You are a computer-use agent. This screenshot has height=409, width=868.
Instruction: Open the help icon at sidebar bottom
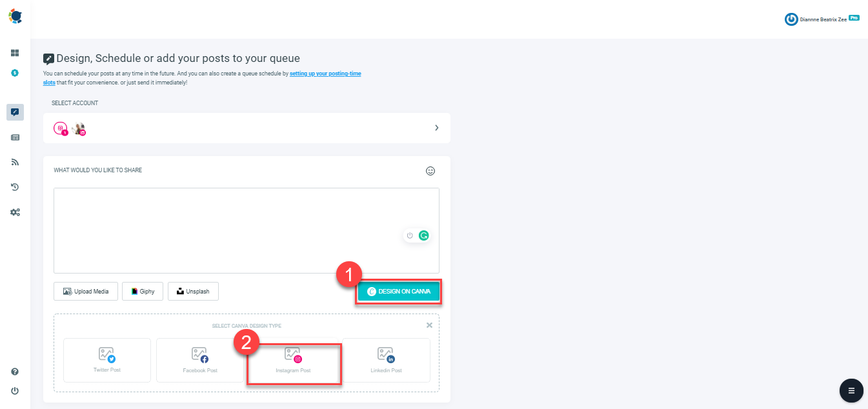pyautogui.click(x=15, y=372)
